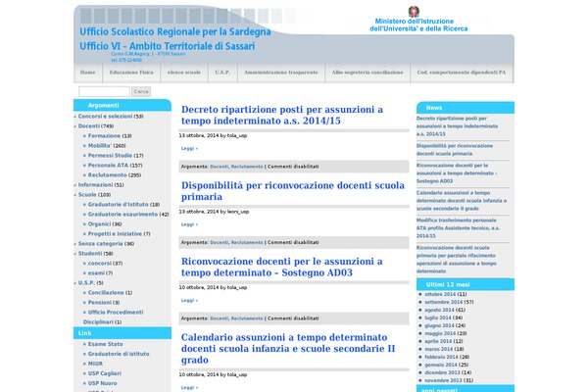This screenshot has width=588, height=392.
Task: Open the Studenti category
Action: 90,253
